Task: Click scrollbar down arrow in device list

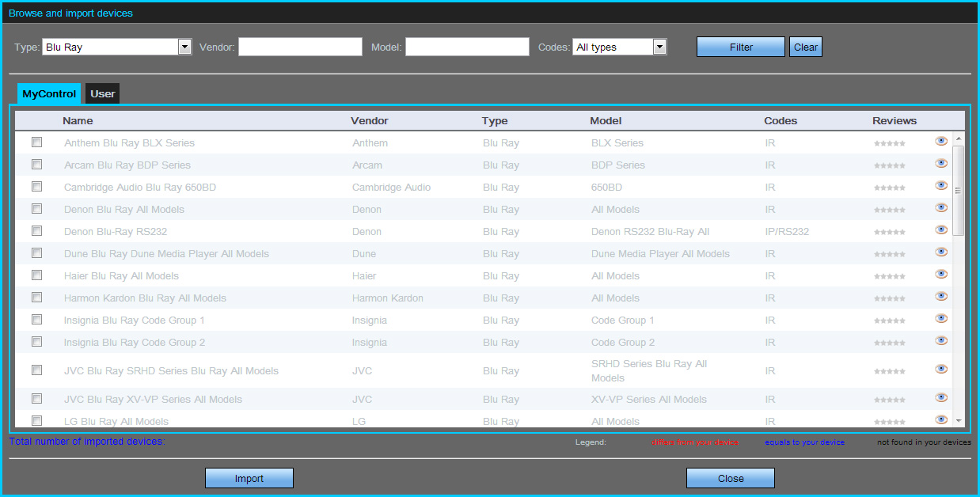Action: (958, 421)
